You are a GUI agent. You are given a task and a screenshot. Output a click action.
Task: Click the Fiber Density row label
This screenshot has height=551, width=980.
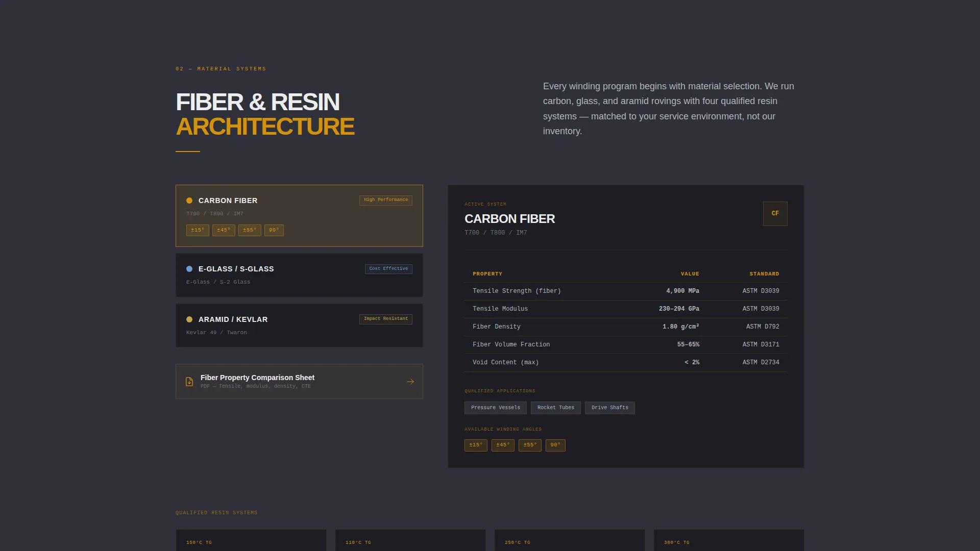pyautogui.click(x=497, y=327)
